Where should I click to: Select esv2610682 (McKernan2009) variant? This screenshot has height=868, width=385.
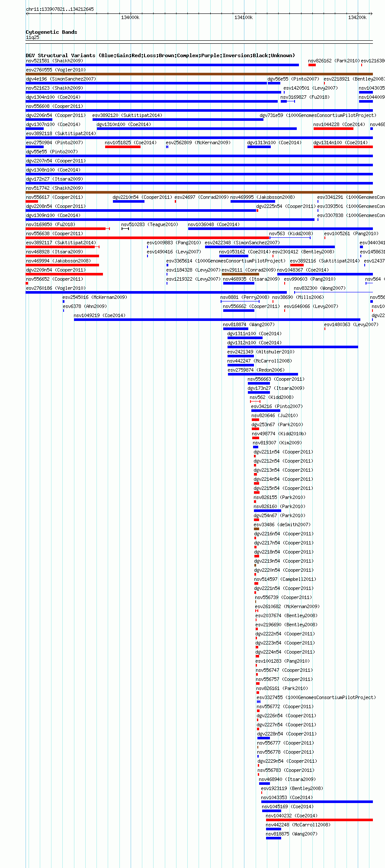click(287, 606)
